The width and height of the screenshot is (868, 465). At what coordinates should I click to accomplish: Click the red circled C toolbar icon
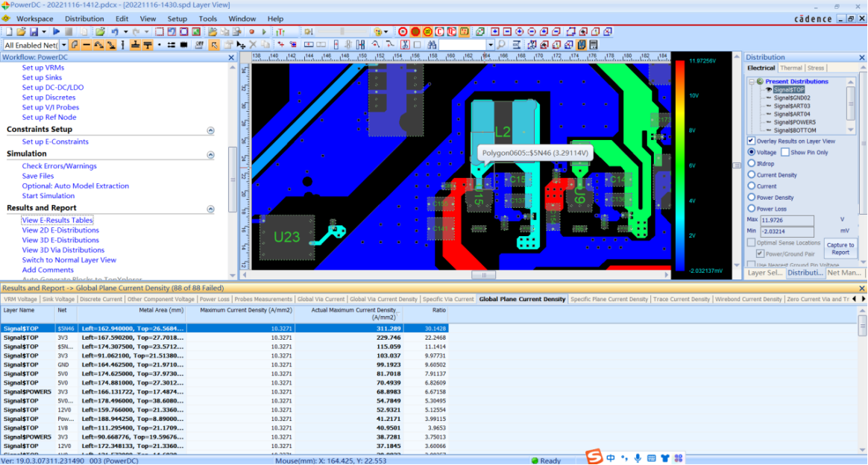pos(439,31)
